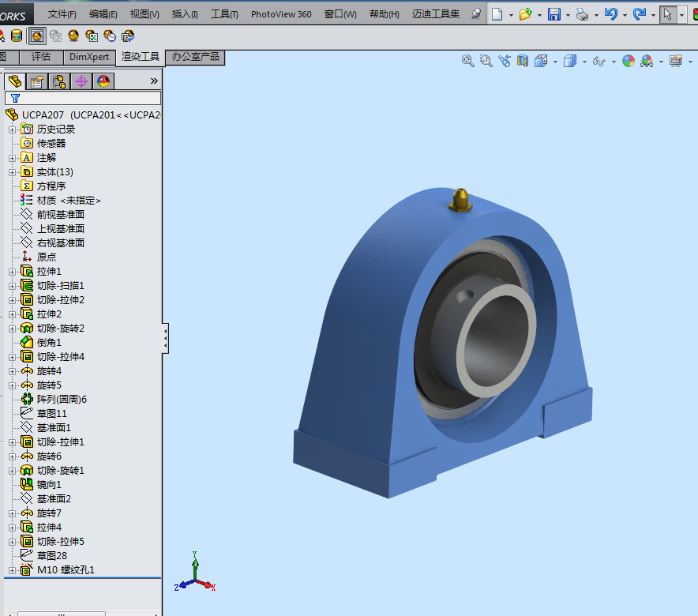Image resolution: width=698 pixels, height=616 pixels.
Task: Click Recall Last Render icon
Action: 128,36
